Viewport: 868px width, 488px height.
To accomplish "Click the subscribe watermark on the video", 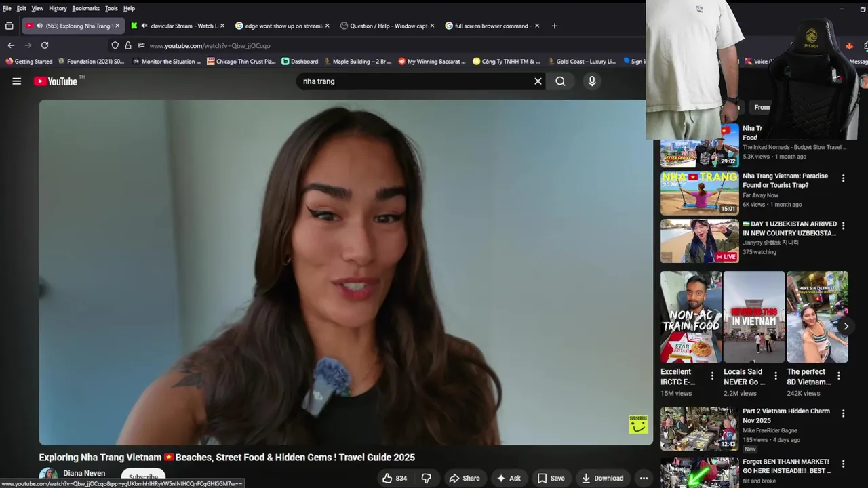I will tap(638, 424).
